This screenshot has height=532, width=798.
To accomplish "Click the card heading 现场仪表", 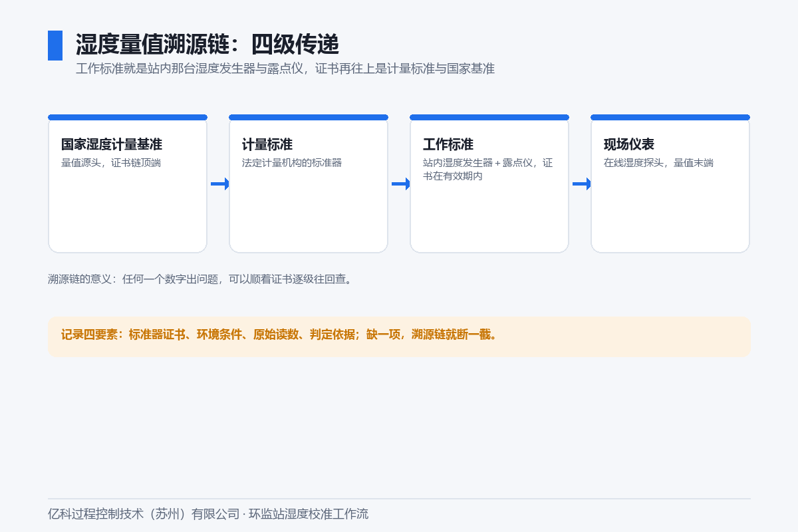I will pos(629,145).
